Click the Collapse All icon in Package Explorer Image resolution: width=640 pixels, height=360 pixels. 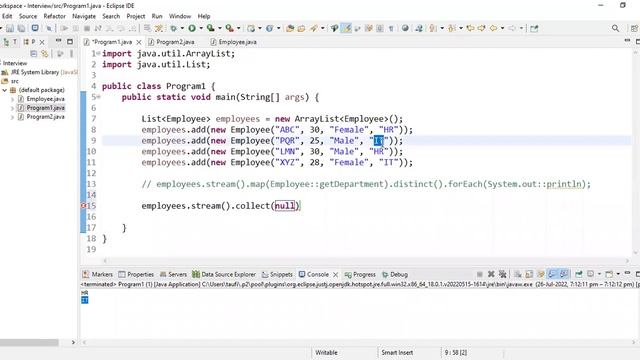[33, 53]
